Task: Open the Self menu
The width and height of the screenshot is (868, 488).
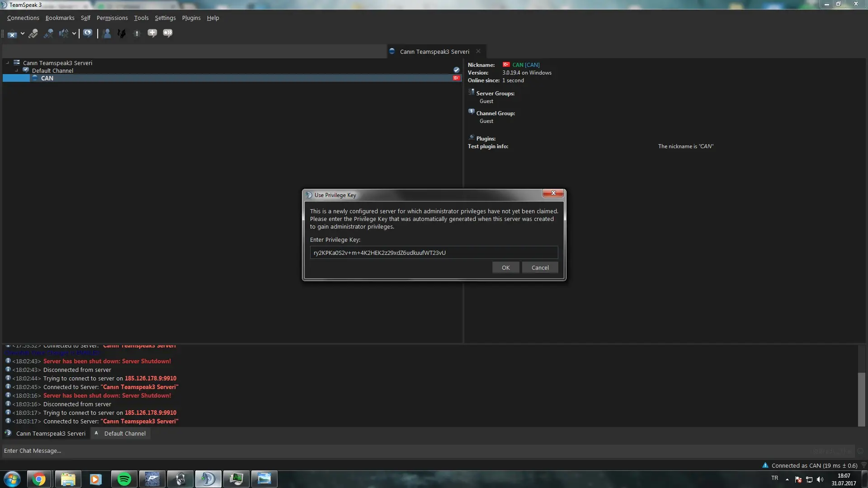Action: click(x=85, y=18)
